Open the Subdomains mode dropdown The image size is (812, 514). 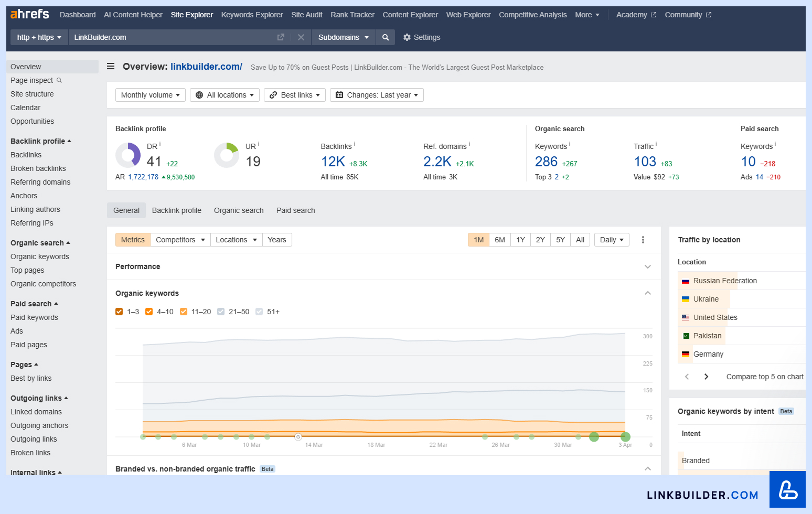pyautogui.click(x=344, y=37)
